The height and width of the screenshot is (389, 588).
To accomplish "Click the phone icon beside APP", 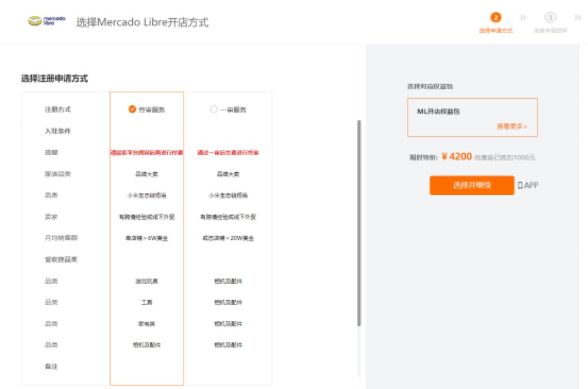I will [520, 185].
